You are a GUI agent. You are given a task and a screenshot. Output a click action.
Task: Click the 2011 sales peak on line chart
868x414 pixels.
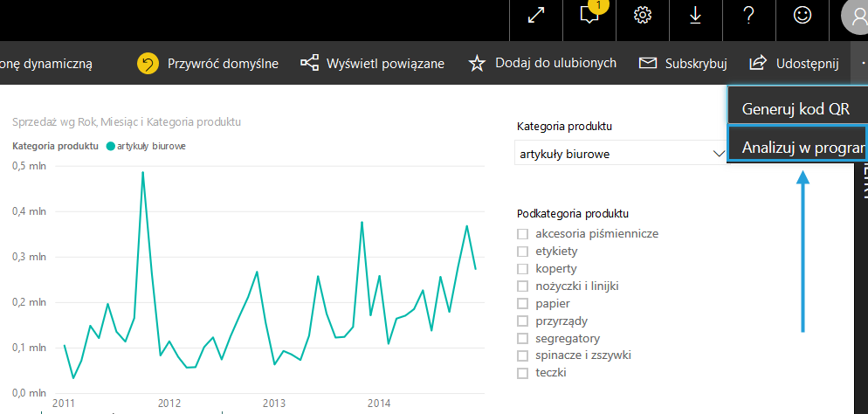tap(142, 173)
